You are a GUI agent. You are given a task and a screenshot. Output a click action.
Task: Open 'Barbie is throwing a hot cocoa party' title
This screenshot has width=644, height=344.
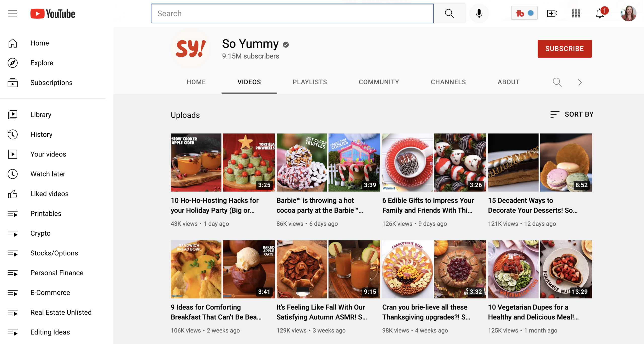tap(320, 205)
